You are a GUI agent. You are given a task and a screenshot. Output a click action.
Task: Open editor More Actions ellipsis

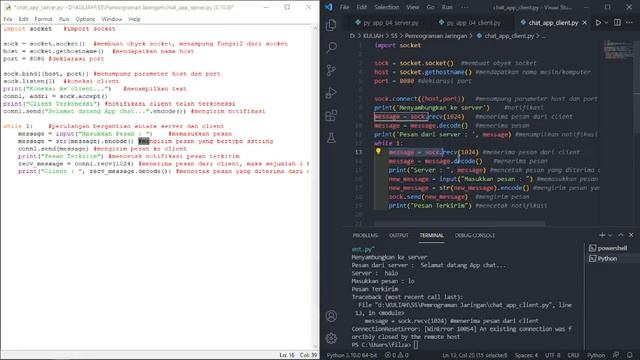630,23
